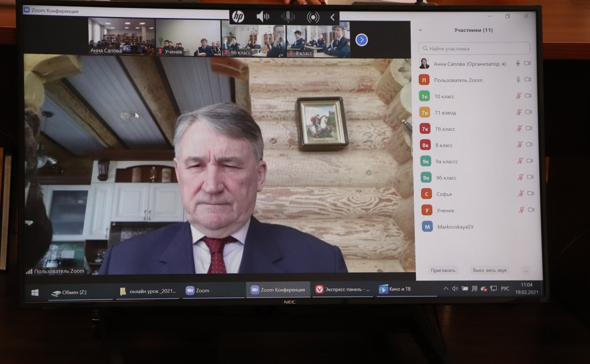Click the HP logo icon in overlay bar

[238, 17]
